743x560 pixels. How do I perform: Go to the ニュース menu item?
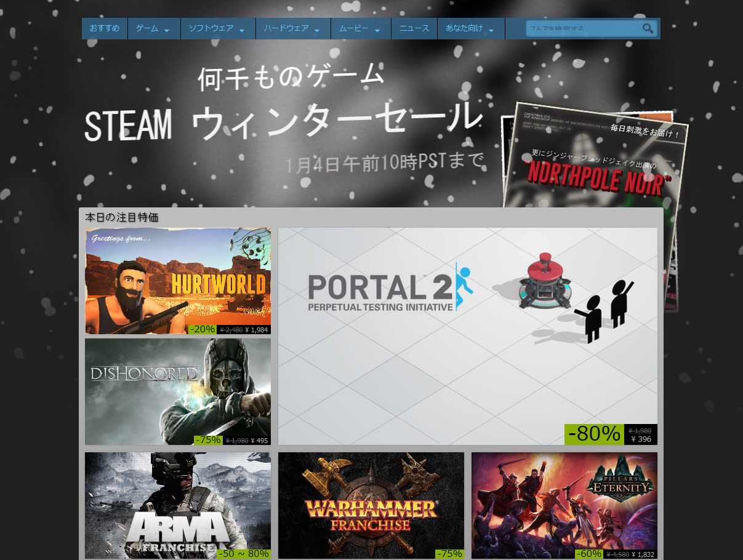pos(414,28)
